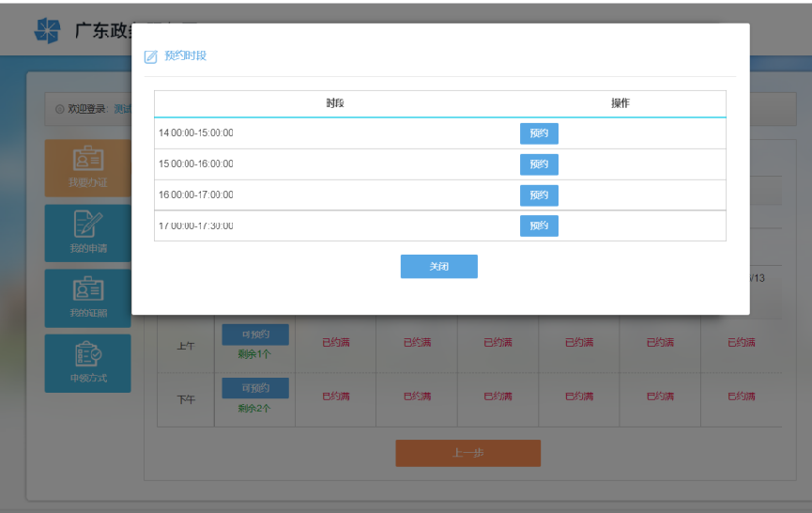This screenshot has width=812, height=513.
Task: Click the edit icon beside 预约时段
Action: click(x=150, y=56)
